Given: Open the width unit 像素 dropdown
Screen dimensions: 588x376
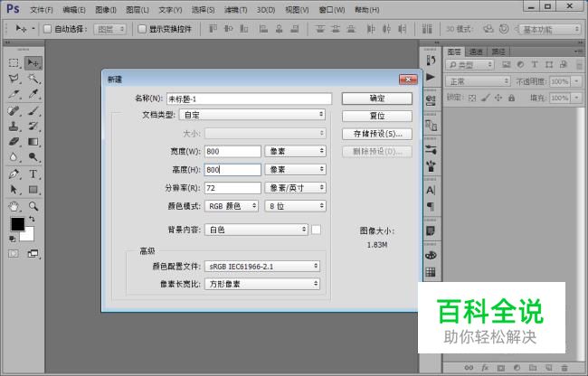Looking at the screenshot, I should (x=295, y=151).
